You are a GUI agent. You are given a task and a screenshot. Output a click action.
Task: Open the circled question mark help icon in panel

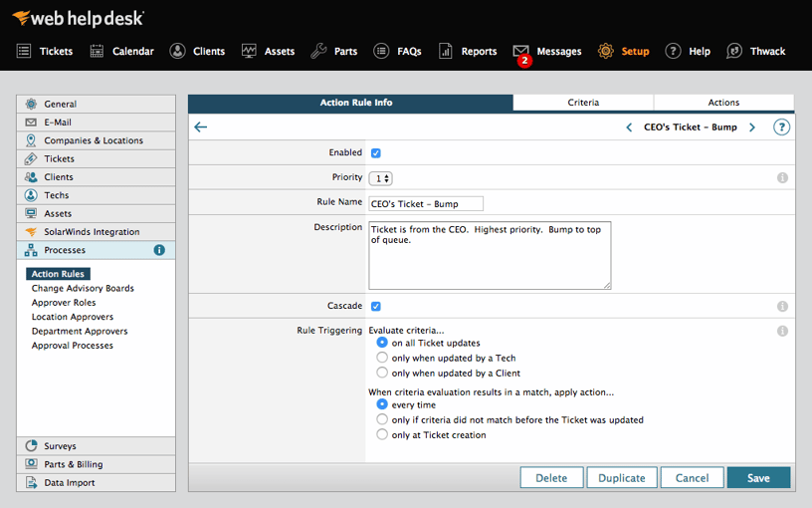pyautogui.click(x=781, y=127)
